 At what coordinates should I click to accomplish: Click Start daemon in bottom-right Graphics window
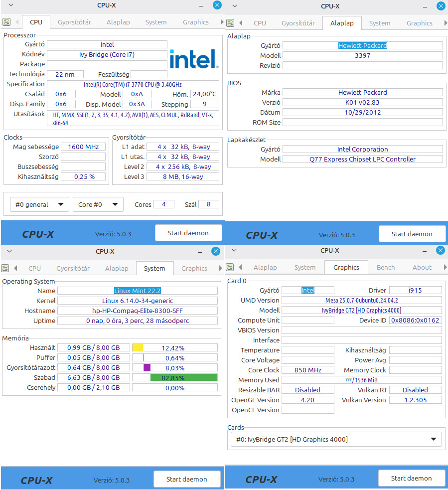[x=411, y=478]
